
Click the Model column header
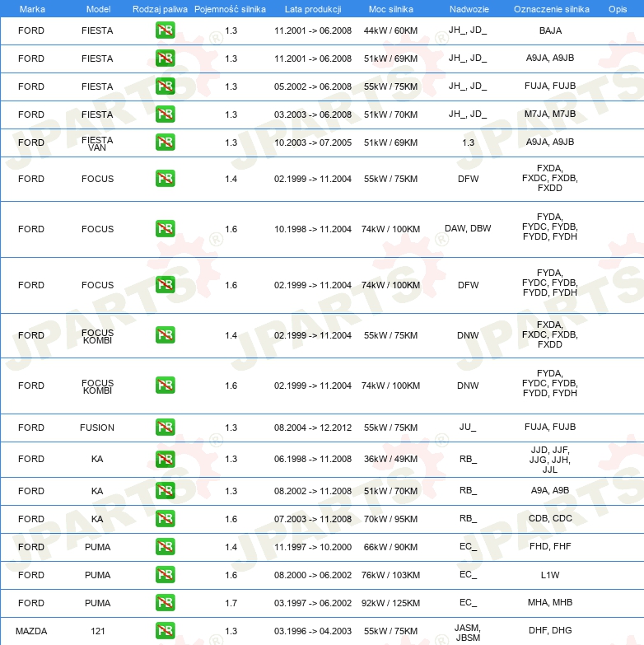(98, 9)
